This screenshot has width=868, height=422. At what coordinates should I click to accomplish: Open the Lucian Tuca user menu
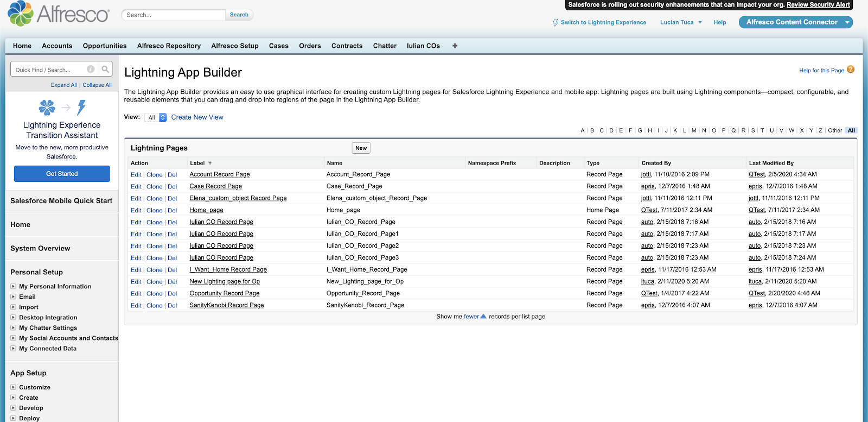[681, 22]
